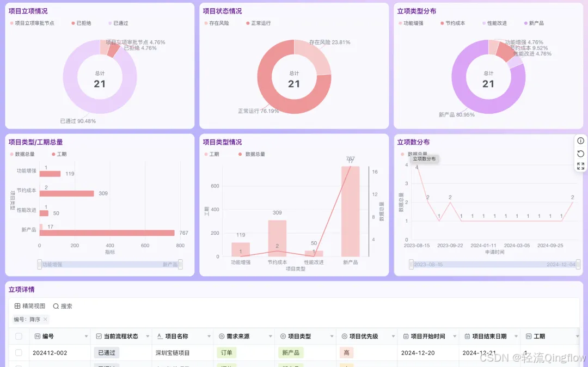
Task: Click the 高 priority tag in first row
Action: (x=346, y=353)
